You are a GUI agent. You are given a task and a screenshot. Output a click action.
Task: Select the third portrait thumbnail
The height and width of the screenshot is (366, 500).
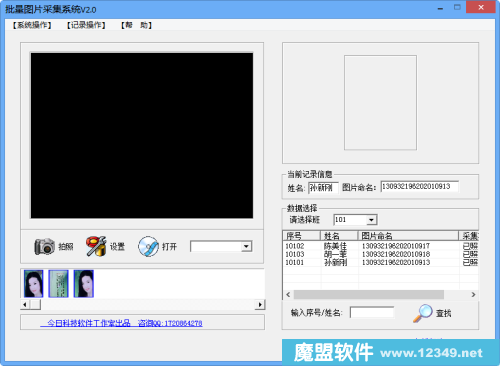[x=84, y=284]
